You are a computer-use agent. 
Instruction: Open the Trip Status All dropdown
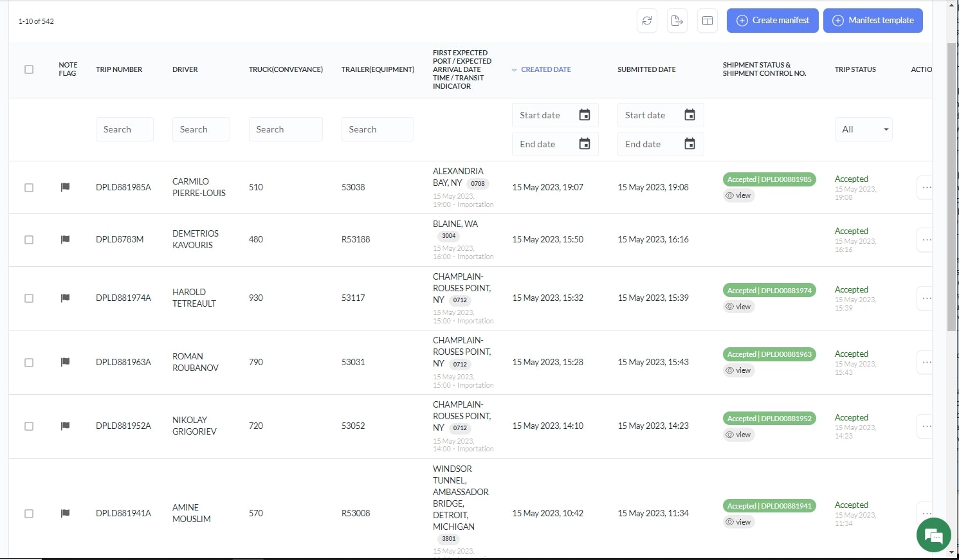[x=863, y=129]
